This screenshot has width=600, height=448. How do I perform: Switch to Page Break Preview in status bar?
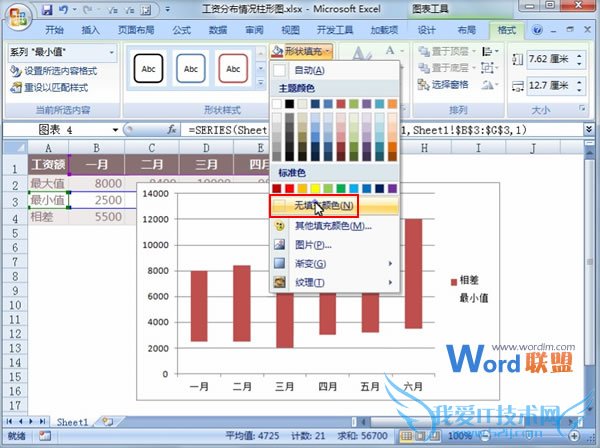pyautogui.click(x=434, y=436)
